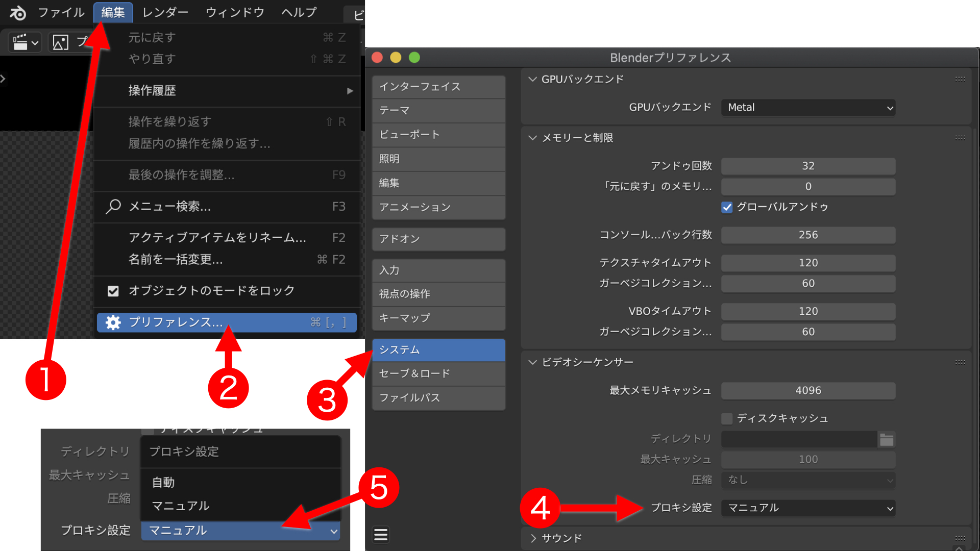Open the 編集 menu

113,12
